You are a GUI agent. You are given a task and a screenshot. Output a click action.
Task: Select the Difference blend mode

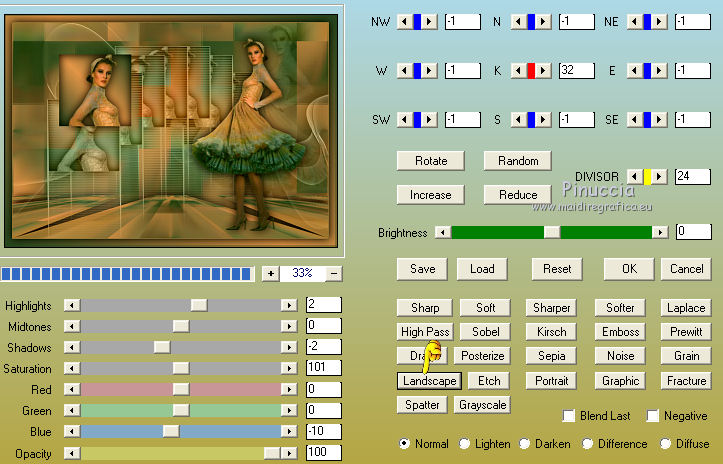587,444
